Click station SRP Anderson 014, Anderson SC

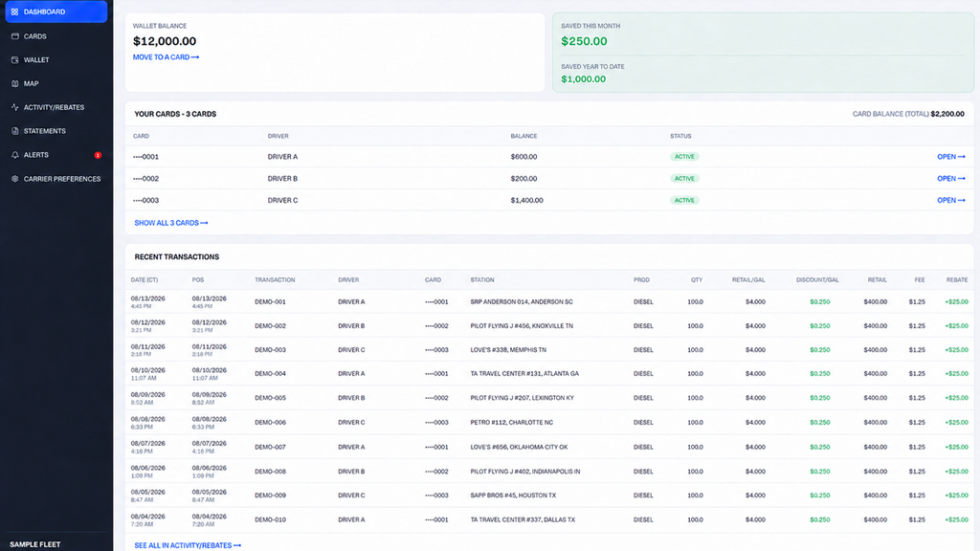pos(522,301)
